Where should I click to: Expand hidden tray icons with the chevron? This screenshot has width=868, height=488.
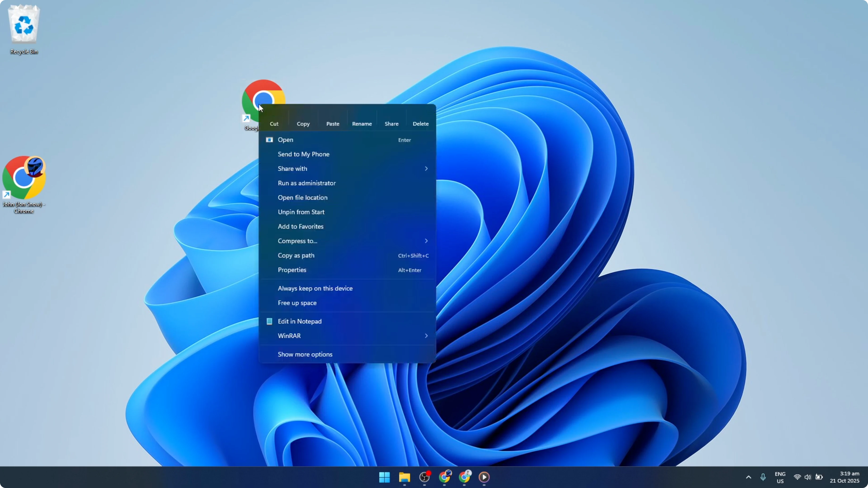748,477
